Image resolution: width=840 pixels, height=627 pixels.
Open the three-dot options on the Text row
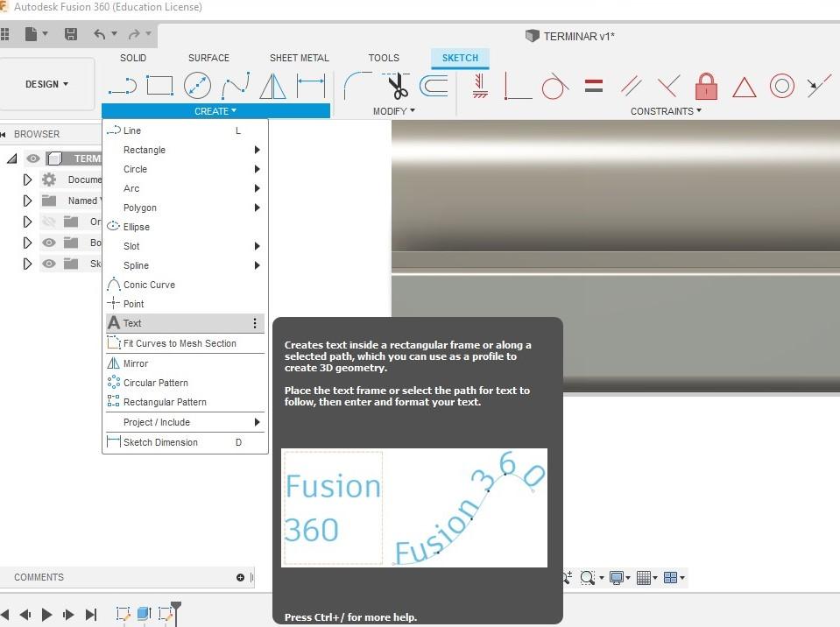coord(255,323)
